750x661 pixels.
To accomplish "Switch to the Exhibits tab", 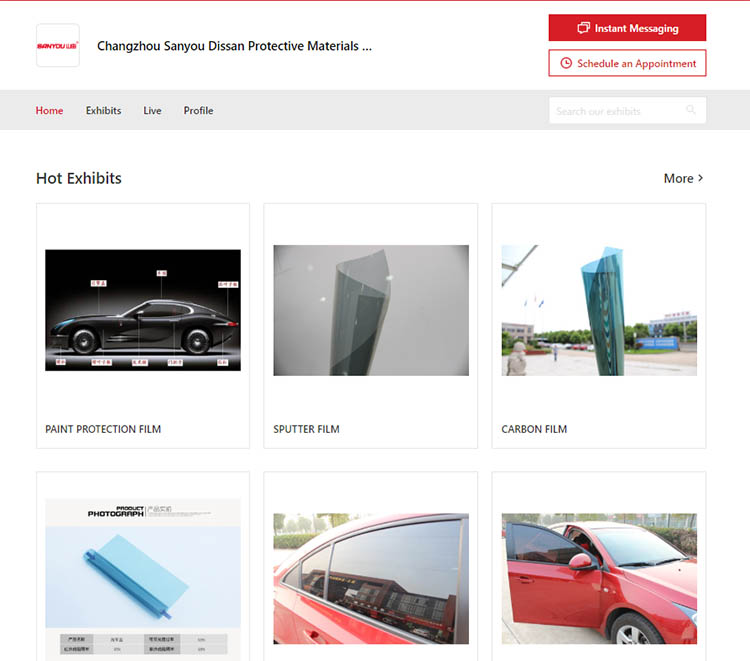I will 103,111.
